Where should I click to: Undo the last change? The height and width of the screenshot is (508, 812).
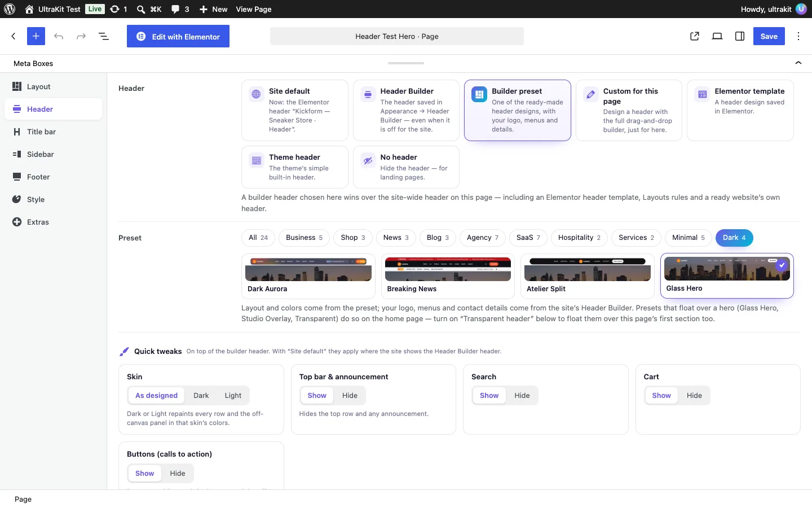pos(59,36)
